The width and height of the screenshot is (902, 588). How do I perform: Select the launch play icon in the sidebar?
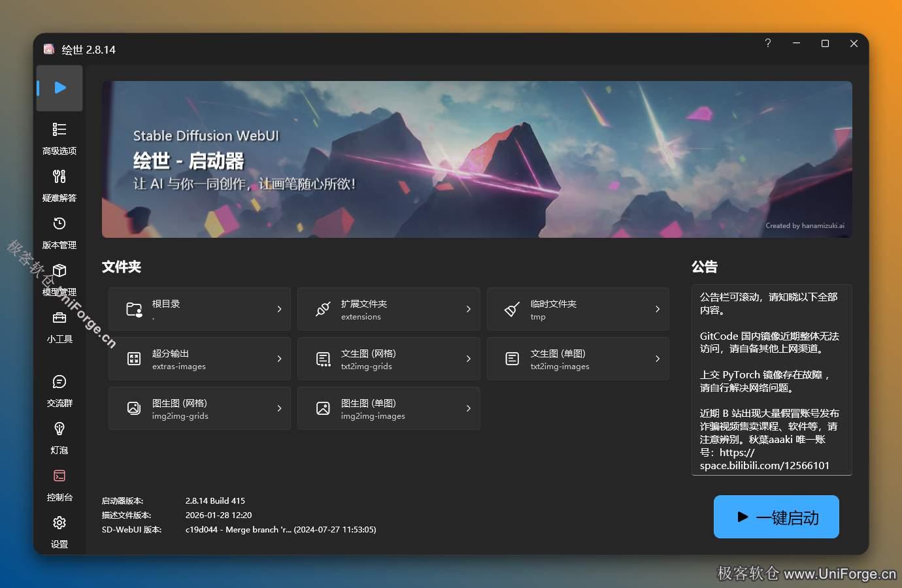pos(60,88)
